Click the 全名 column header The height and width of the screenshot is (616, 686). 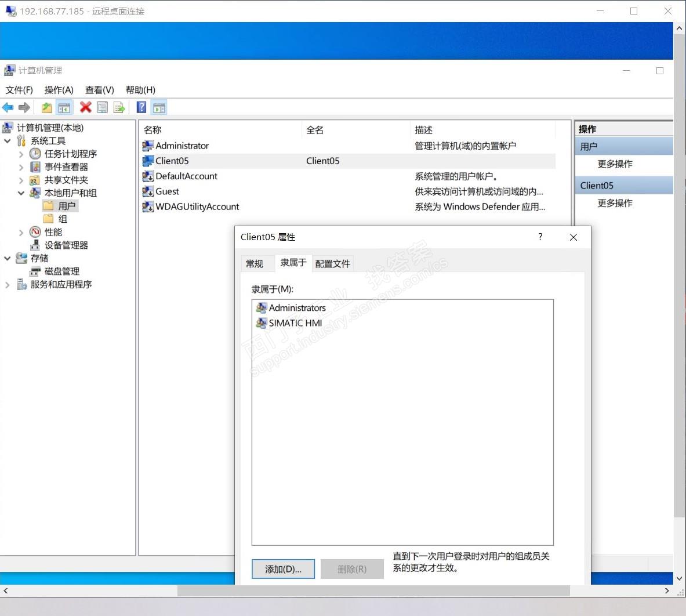pyautogui.click(x=356, y=129)
